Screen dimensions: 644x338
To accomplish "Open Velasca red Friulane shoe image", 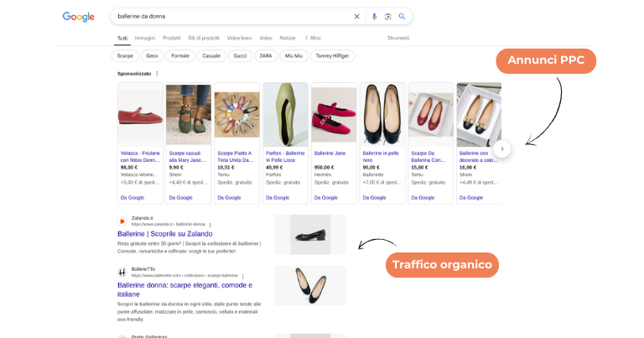I will [141, 115].
